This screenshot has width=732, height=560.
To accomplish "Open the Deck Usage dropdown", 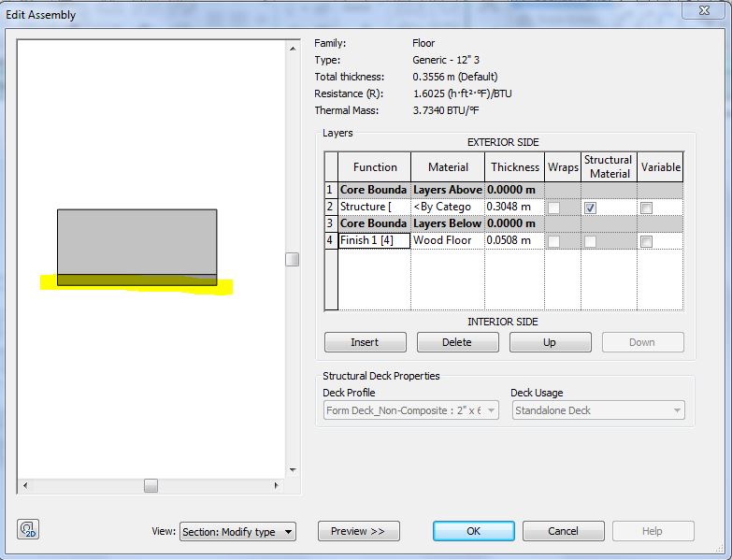I will point(598,410).
